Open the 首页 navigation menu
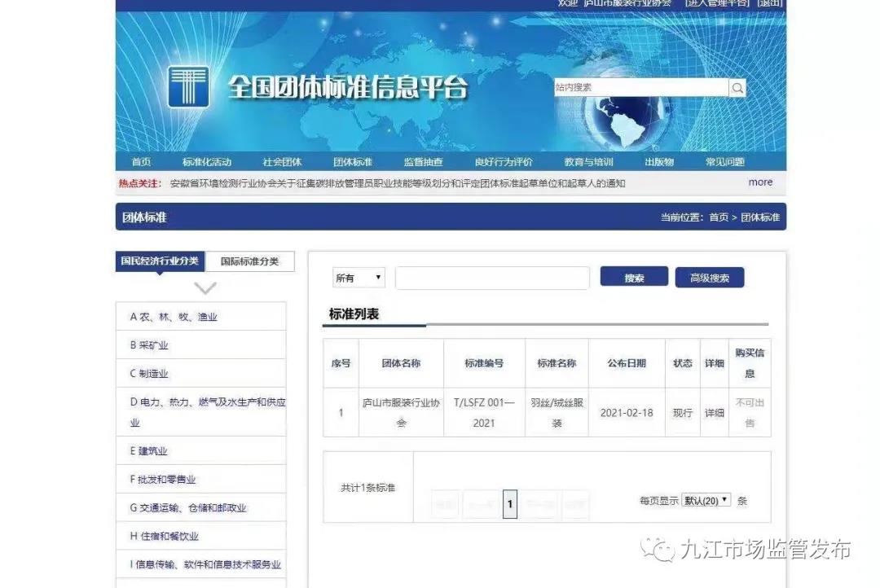 coord(142,162)
